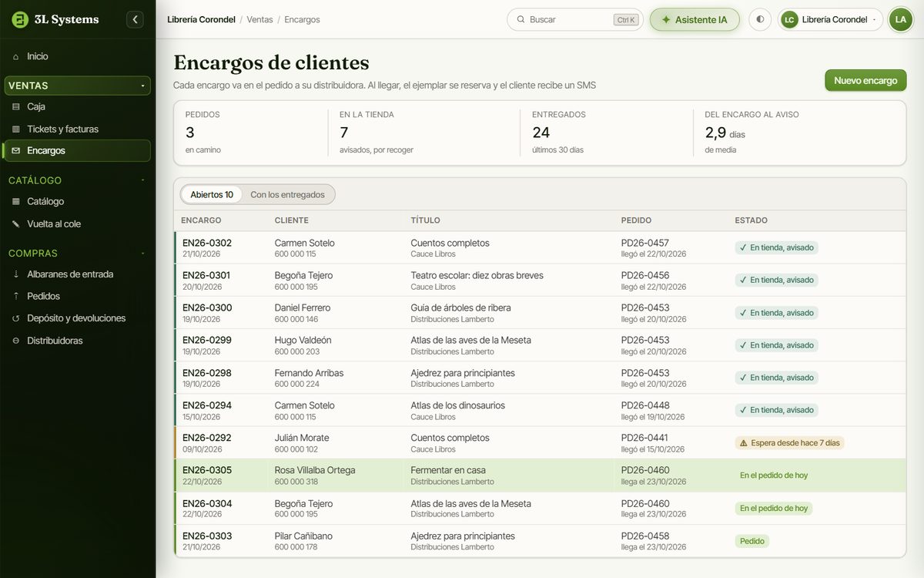924x578 pixels.
Task: Click the Espera desde hace 7 días badge
Action: 789,443
